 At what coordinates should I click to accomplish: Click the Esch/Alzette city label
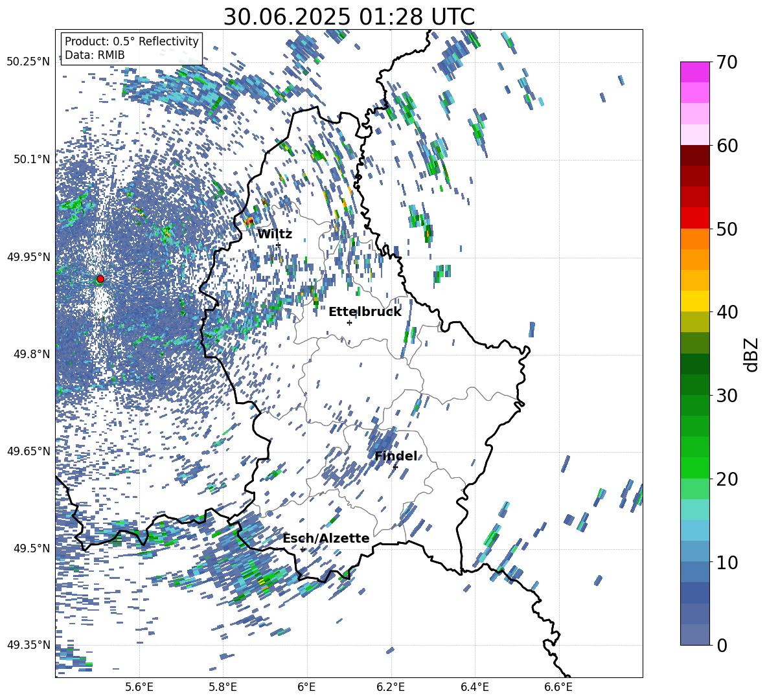[x=326, y=538]
